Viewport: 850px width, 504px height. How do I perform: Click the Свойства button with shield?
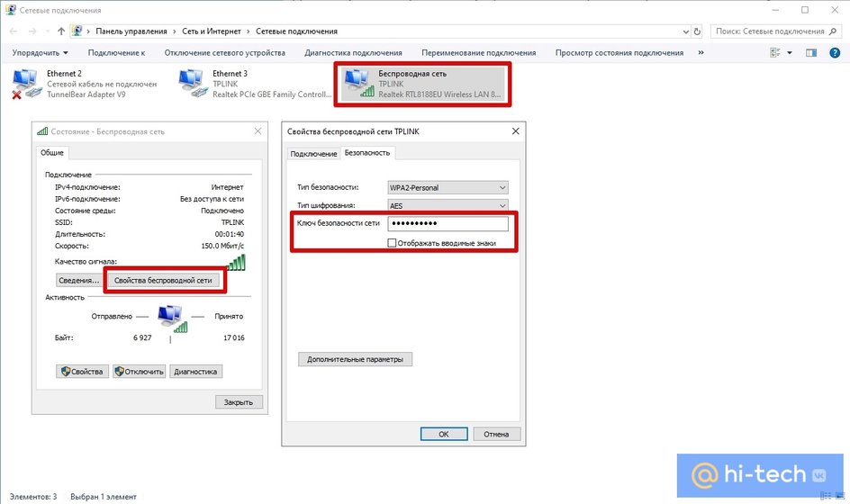click(83, 371)
